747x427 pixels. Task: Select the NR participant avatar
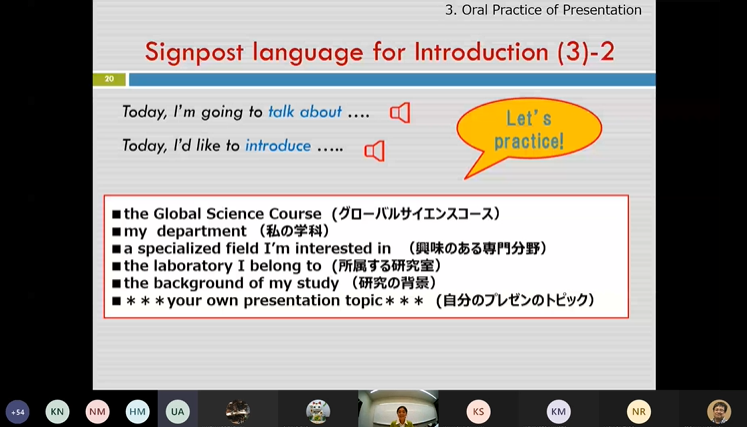click(639, 412)
